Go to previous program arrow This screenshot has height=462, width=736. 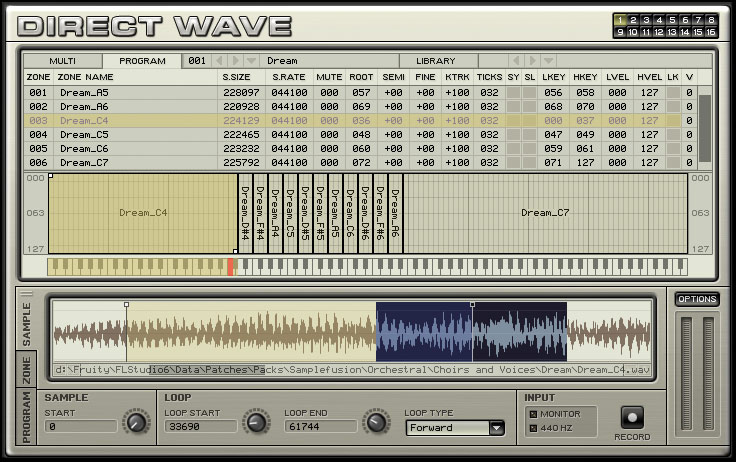click(219, 61)
